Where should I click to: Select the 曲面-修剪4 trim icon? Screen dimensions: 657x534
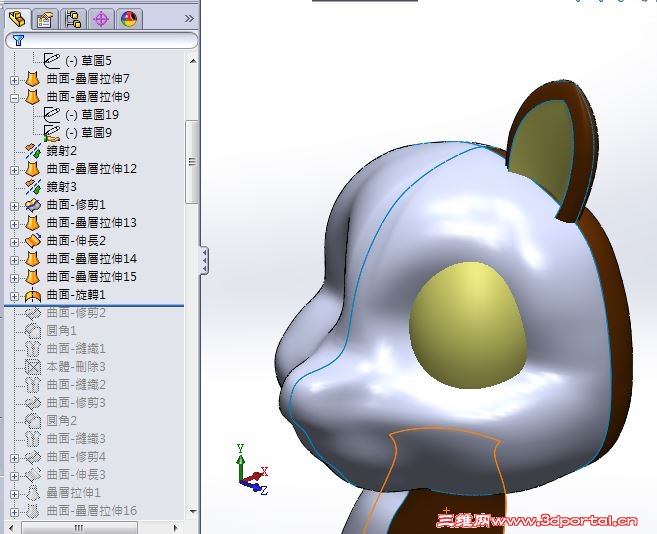pos(33,457)
